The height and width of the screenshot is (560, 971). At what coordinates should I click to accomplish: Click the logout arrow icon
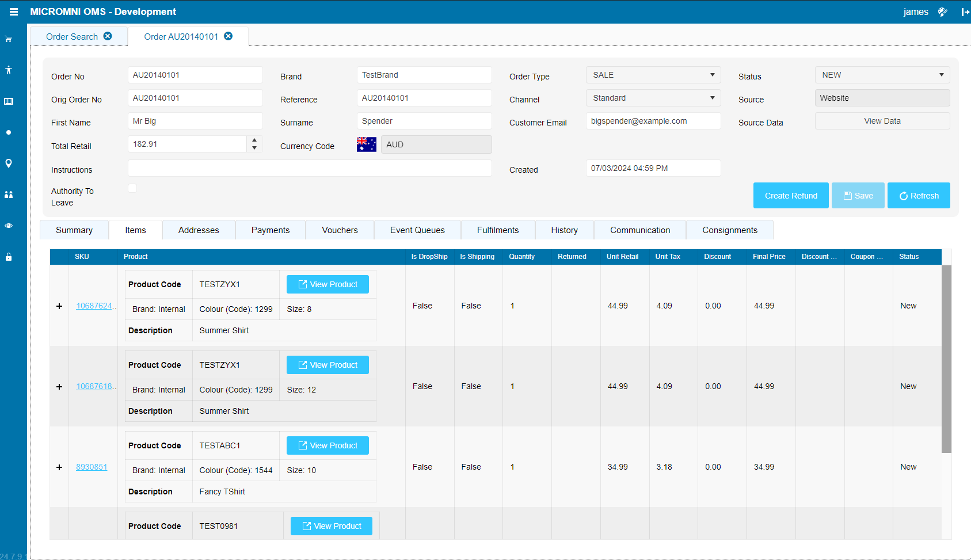click(965, 12)
